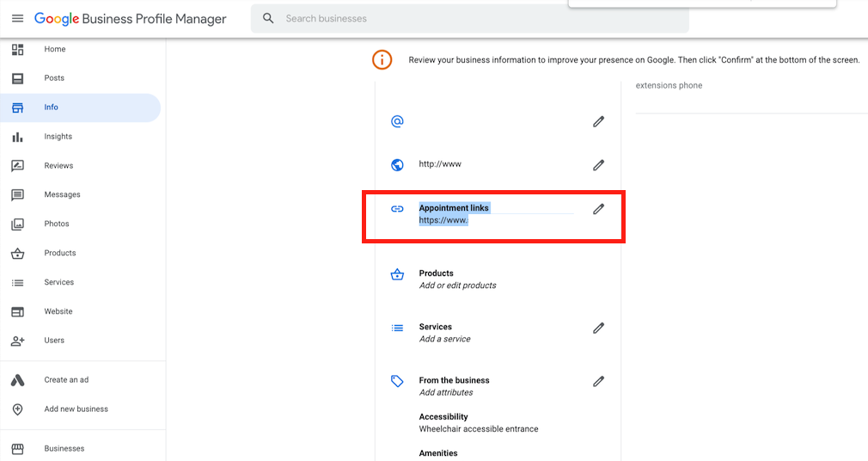This screenshot has width=868, height=461.
Task: Select the Info menu item
Action: [80, 108]
